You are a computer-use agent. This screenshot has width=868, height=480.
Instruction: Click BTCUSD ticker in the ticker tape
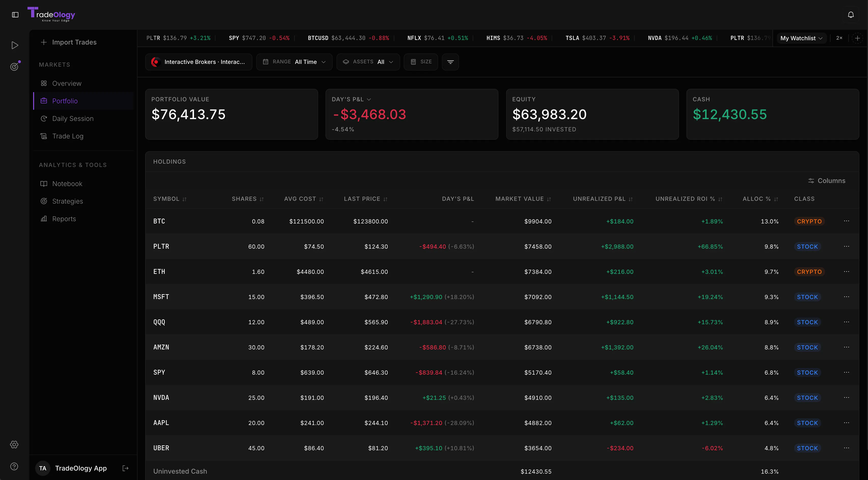348,38
